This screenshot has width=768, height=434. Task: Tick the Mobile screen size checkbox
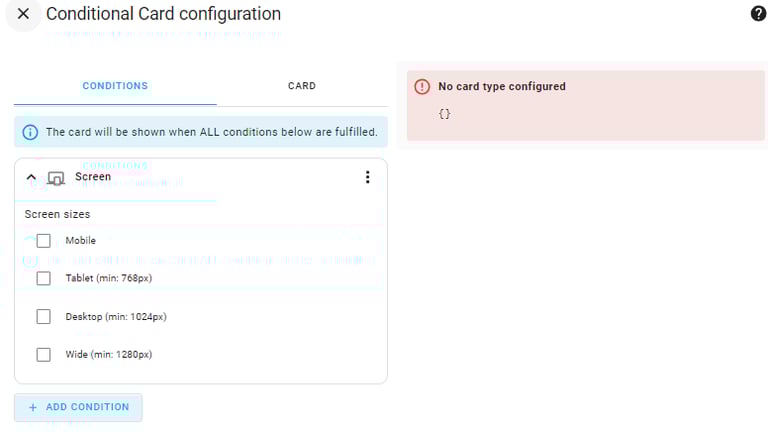[44, 241]
